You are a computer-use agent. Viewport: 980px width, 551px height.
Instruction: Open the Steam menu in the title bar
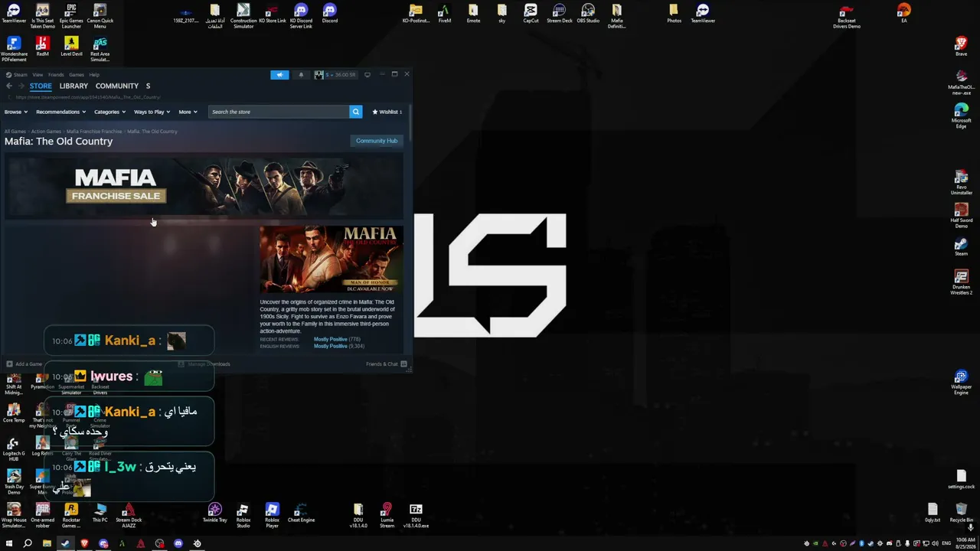(20, 75)
